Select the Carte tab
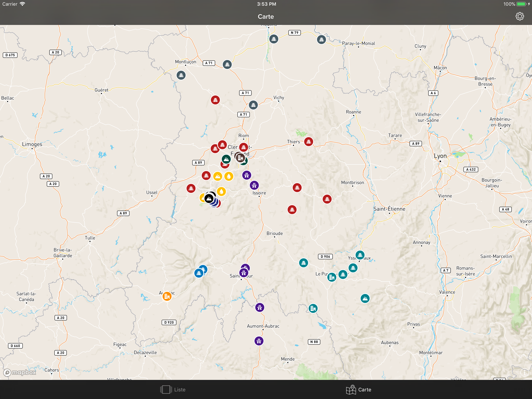 [358, 390]
